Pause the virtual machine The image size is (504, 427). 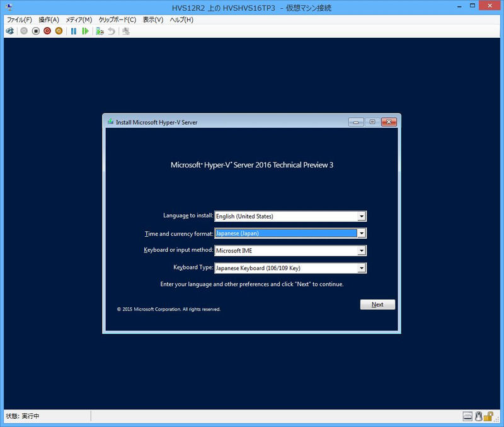tap(74, 31)
